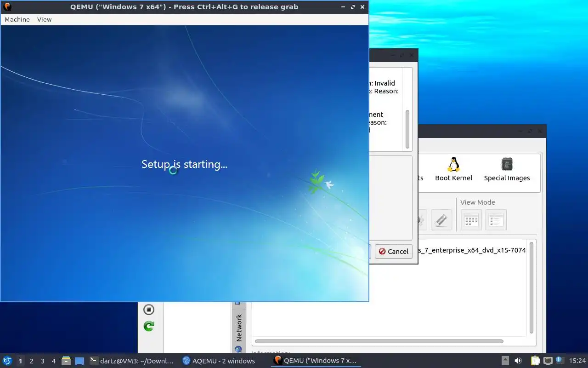
Task: Open the Machine menu in QEMU
Action: [x=17, y=19]
